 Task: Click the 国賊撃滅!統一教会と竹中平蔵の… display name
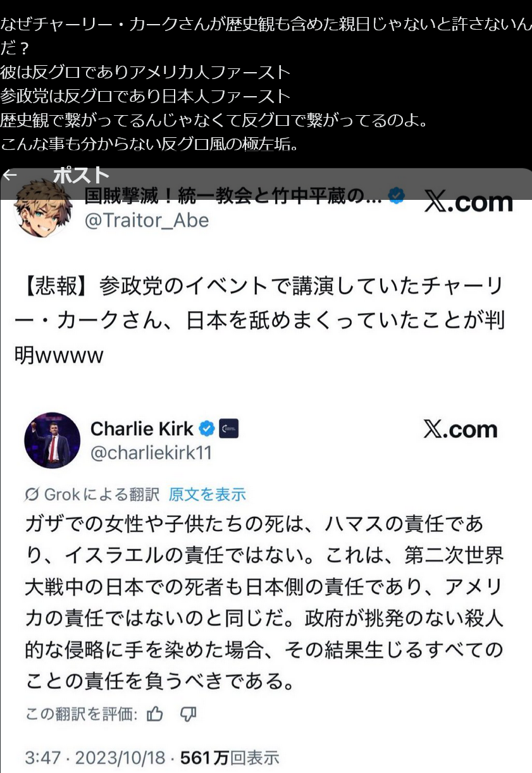pyautogui.click(x=234, y=197)
